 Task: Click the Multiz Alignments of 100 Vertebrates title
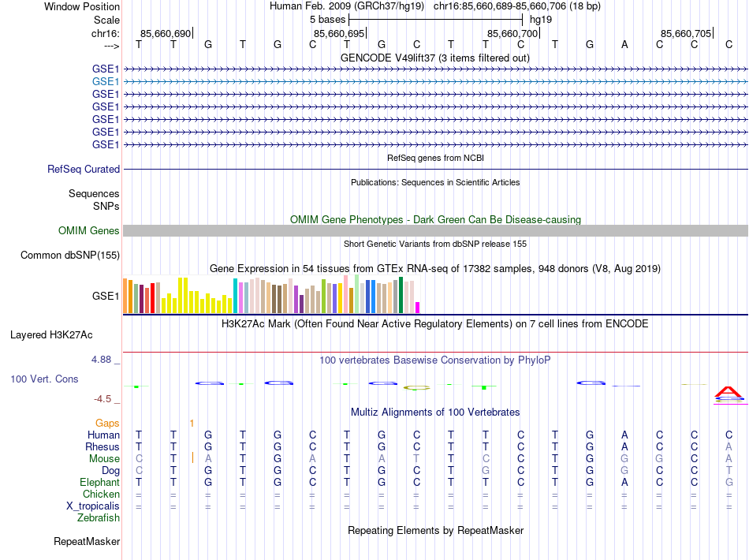pos(434,412)
